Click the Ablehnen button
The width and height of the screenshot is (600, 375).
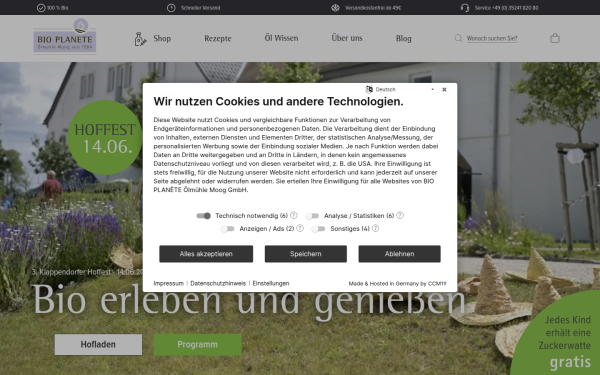(x=399, y=254)
